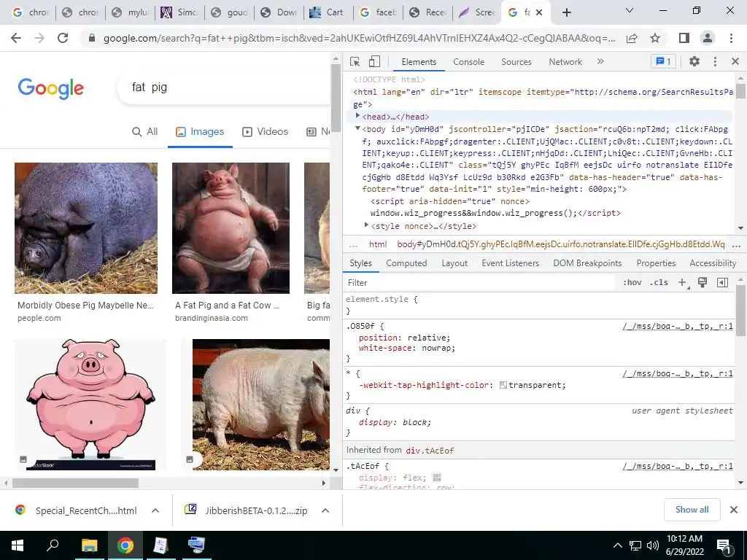Image resolution: width=747 pixels, height=560 pixels.
Task: Close the active fat pig tab
Action: point(539,12)
